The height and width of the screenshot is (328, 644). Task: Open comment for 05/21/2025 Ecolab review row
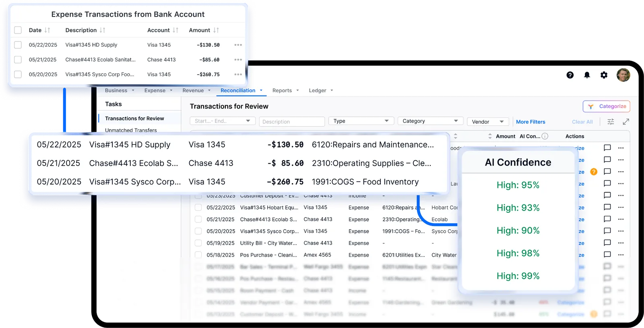coord(607,219)
